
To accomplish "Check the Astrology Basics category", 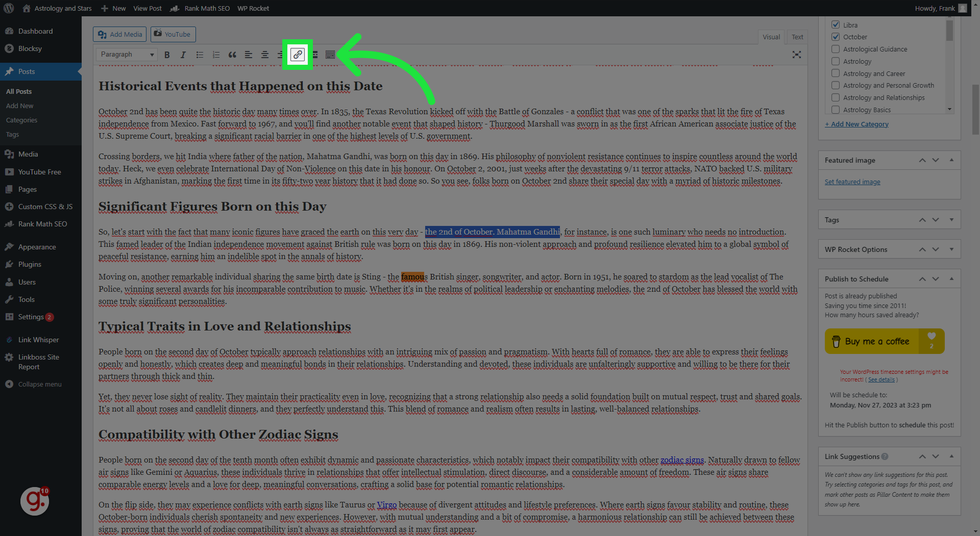I will (836, 110).
